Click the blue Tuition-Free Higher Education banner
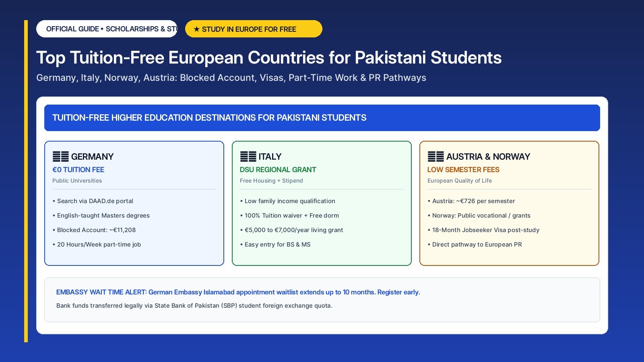This screenshot has height=362, width=644. pyautogui.click(x=322, y=118)
